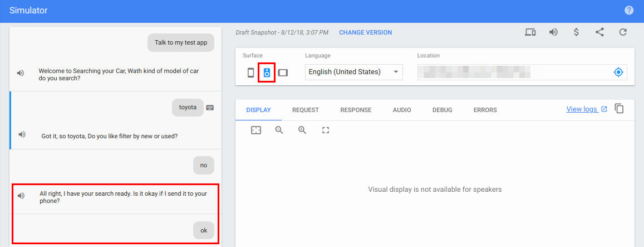Open the account linking devices icon
This screenshot has width=644, height=247.
(530, 32)
